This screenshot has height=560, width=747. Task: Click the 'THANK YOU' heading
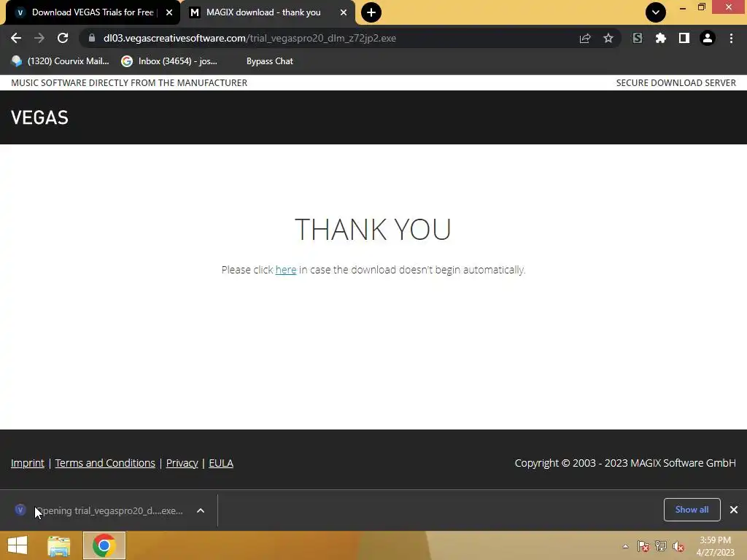click(373, 230)
